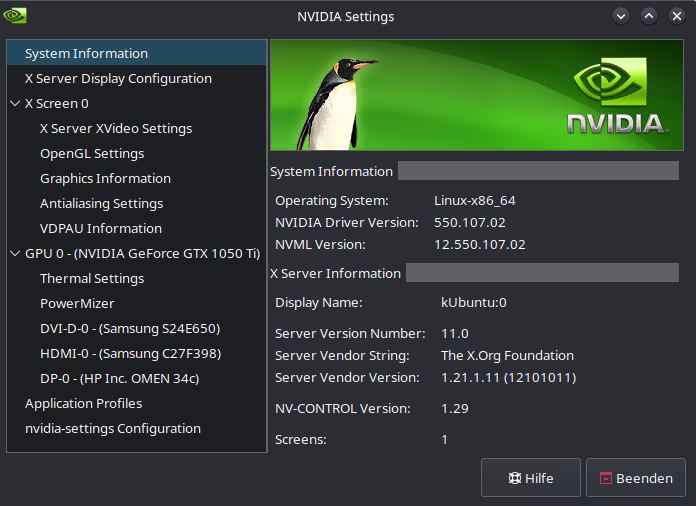Select DP-0 HP Inc. OMEN 34c display
The width and height of the screenshot is (696, 506).
coord(137,379)
